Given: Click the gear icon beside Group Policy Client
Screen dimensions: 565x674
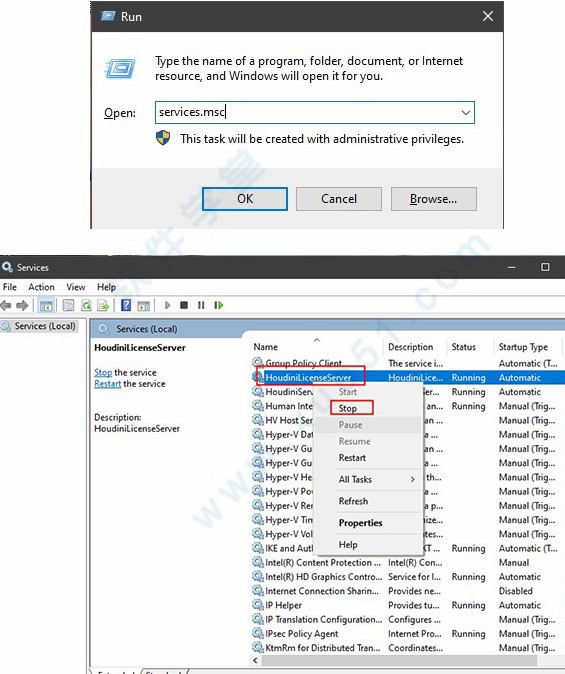Looking at the screenshot, I should [258, 363].
